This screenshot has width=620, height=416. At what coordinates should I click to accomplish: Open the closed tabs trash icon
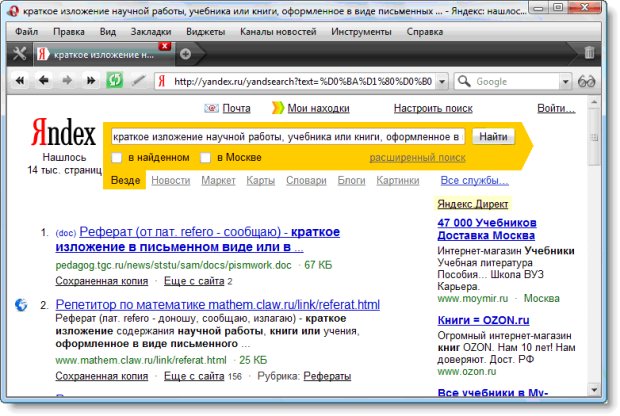(589, 53)
